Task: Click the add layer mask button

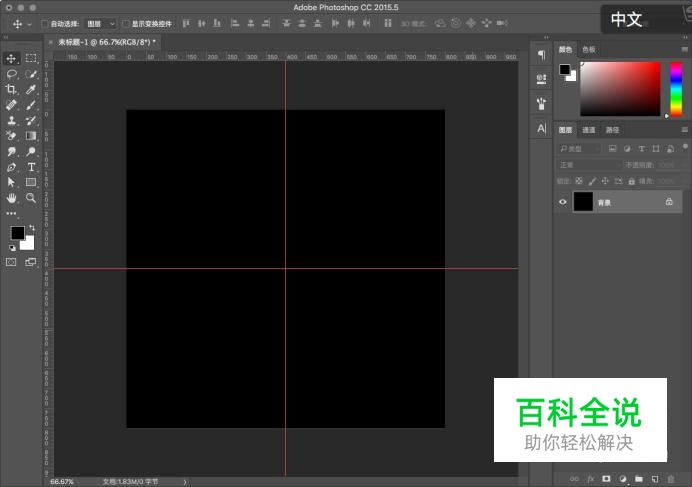Action: pyautogui.click(x=606, y=479)
